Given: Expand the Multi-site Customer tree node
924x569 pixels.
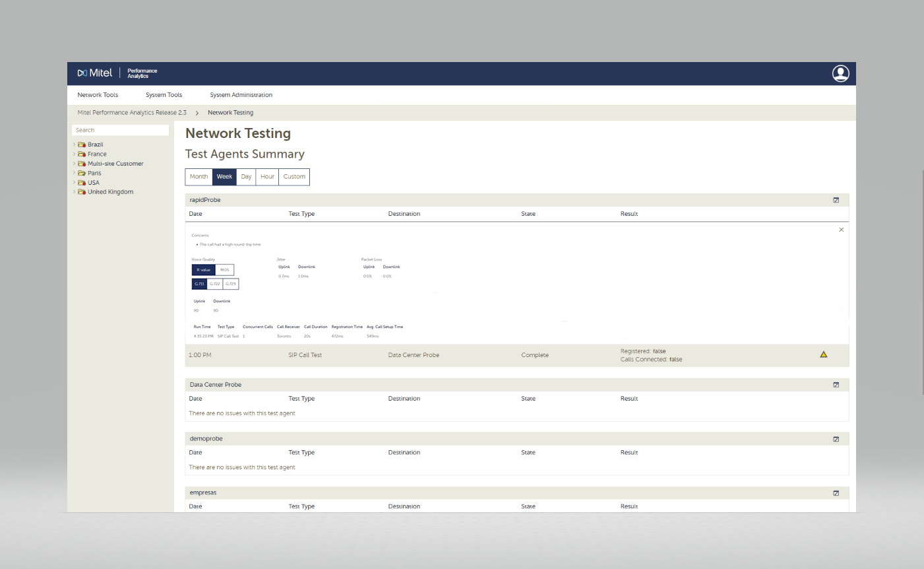Looking at the screenshot, I should point(74,164).
